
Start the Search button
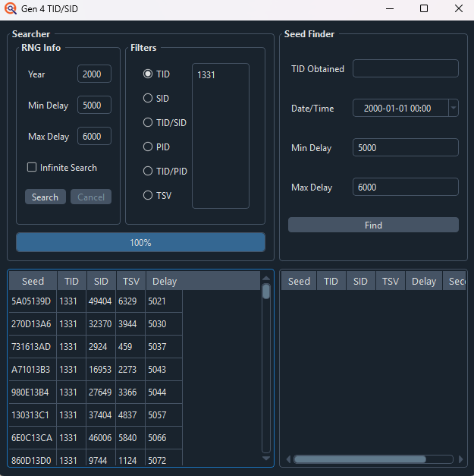point(46,197)
